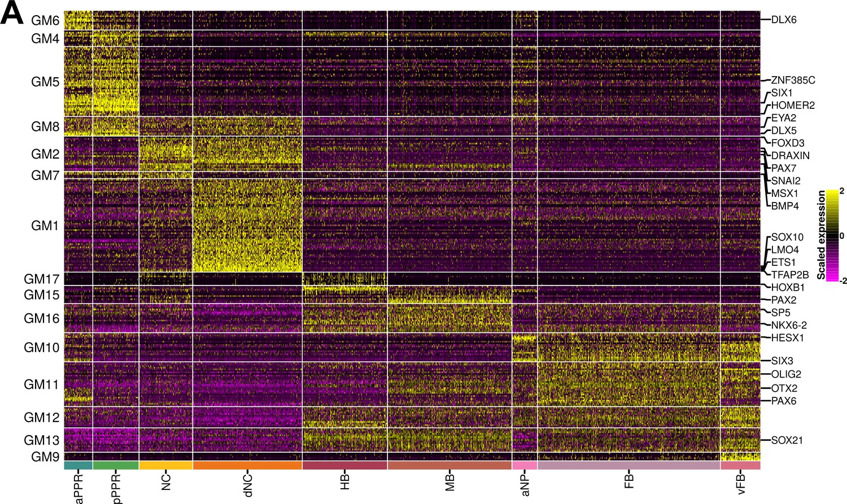Click the teal aPPR cluster color bar
Image resolution: width=847 pixels, height=504 pixels.
pos(78,466)
